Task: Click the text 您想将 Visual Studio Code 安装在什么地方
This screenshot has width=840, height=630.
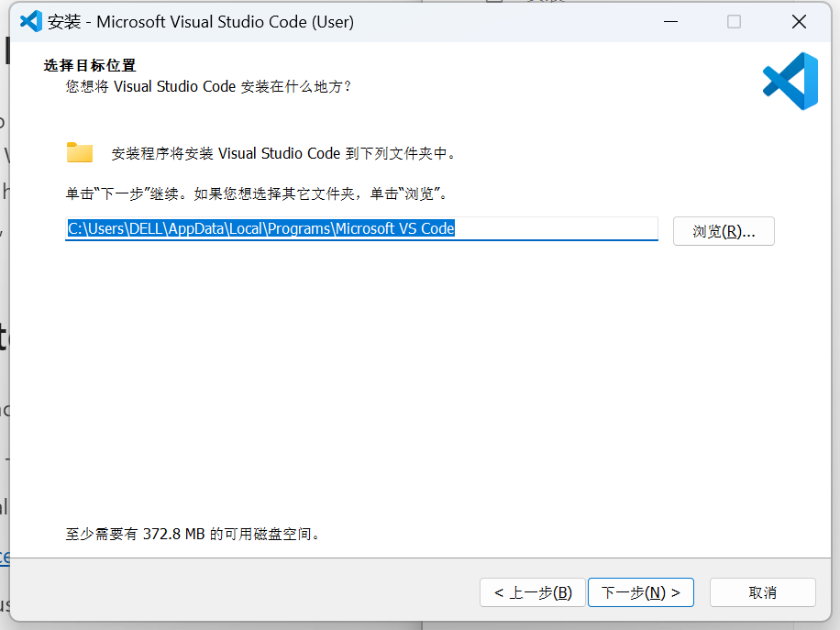Action: pyautogui.click(x=208, y=87)
